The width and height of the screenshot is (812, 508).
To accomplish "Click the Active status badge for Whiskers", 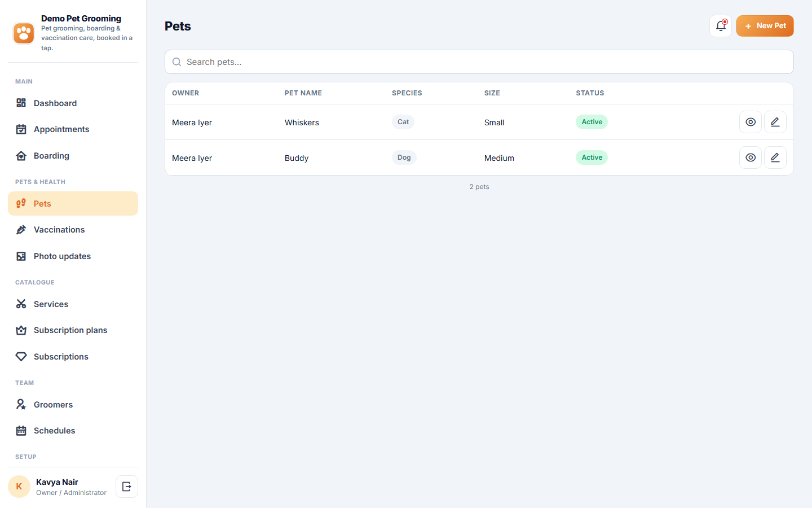I will click(592, 122).
